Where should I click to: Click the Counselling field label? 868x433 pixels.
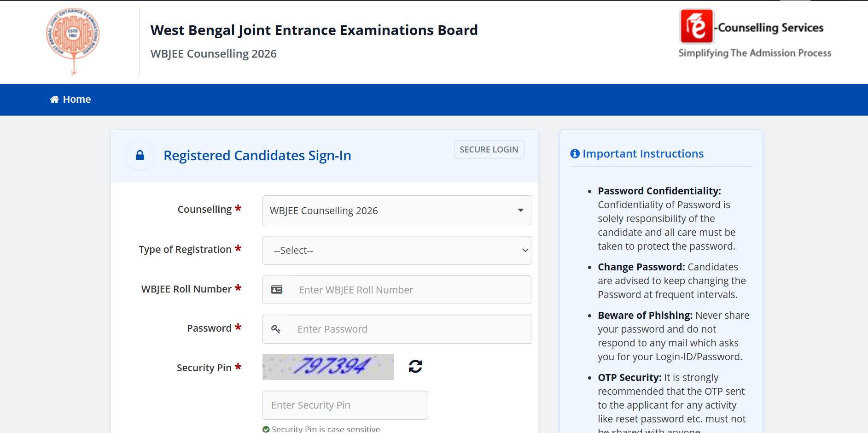pos(204,210)
